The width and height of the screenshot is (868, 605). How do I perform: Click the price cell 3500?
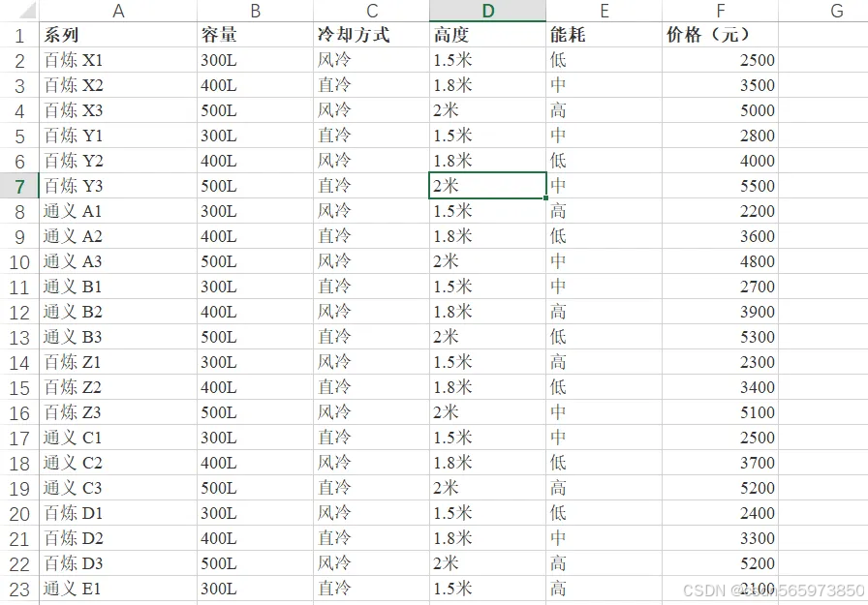[x=720, y=85]
